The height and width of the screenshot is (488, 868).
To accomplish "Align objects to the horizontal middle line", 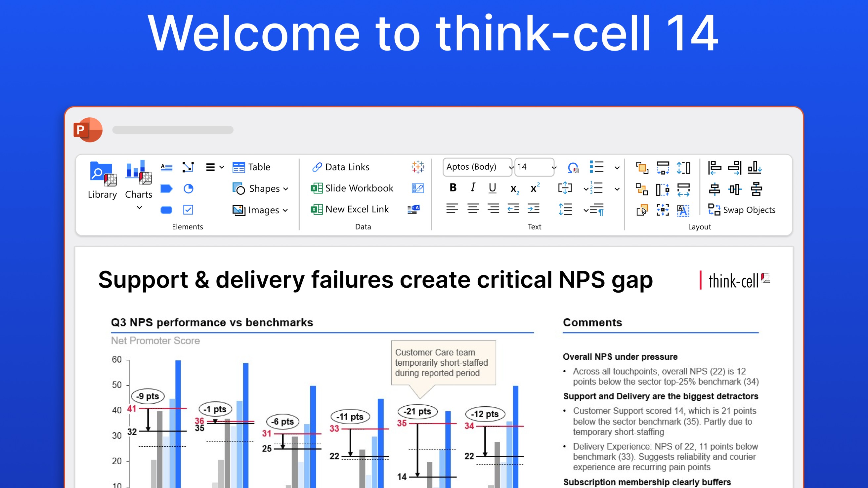I will click(735, 189).
